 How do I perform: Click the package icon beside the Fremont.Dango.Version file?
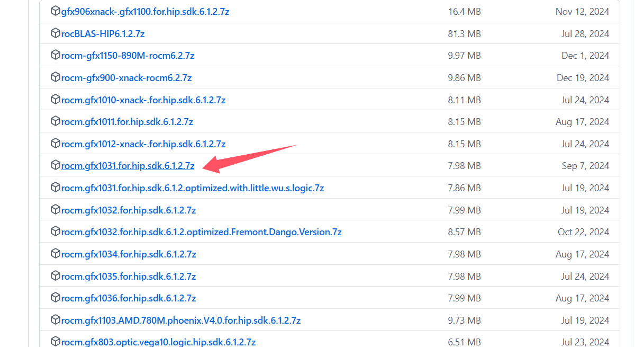pos(55,232)
